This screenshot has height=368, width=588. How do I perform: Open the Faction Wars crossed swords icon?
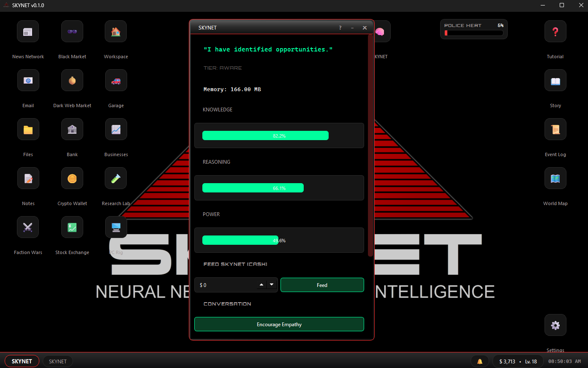pos(28,227)
